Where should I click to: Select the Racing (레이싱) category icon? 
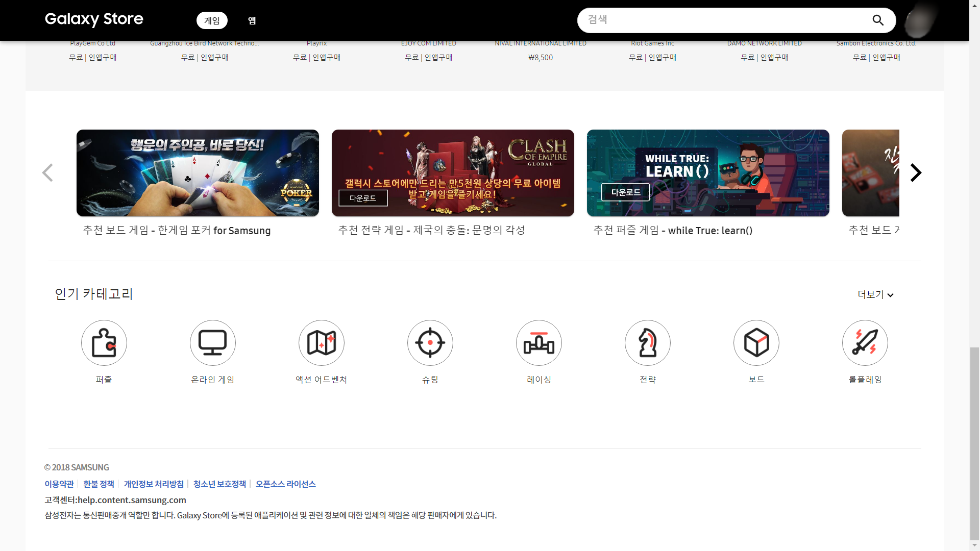(x=539, y=343)
